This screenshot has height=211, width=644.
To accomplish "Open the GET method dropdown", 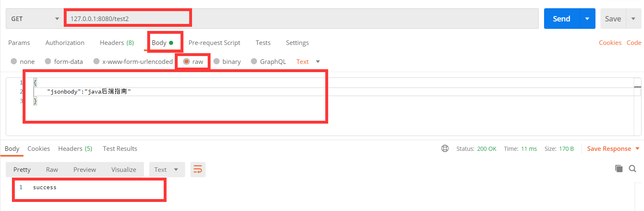I will point(35,19).
